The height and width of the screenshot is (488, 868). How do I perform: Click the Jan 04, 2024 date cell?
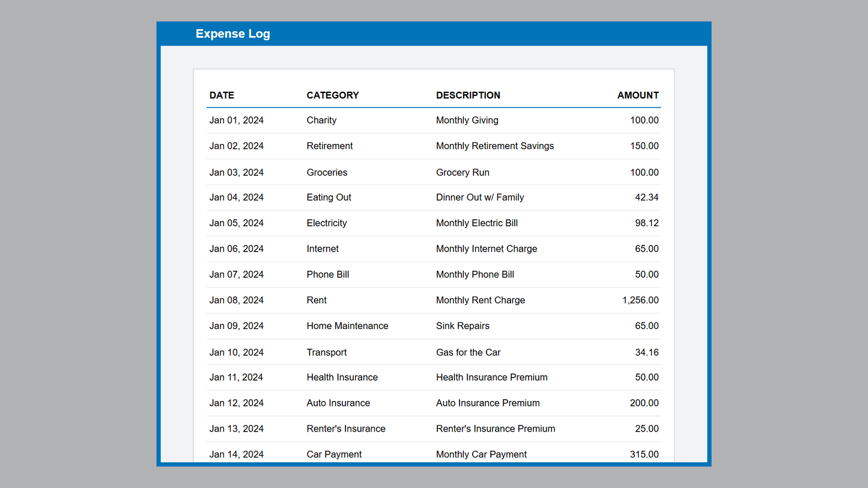click(237, 197)
